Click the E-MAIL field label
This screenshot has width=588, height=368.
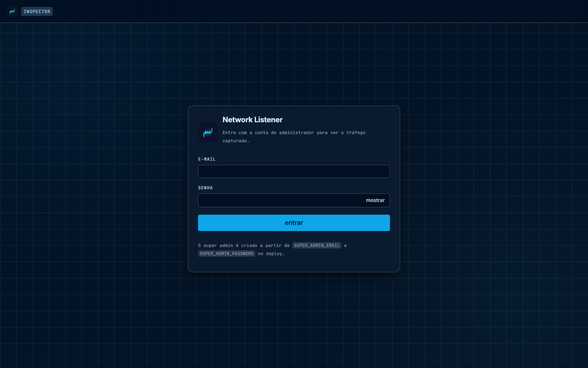click(x=207, y=159)
